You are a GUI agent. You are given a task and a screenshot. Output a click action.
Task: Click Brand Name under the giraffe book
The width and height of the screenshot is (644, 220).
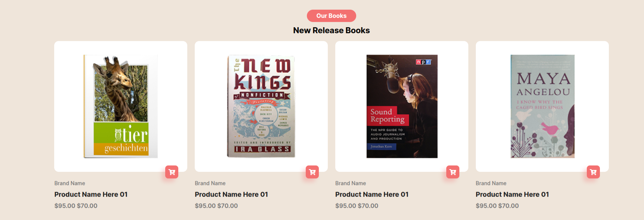tap(70, 183)
